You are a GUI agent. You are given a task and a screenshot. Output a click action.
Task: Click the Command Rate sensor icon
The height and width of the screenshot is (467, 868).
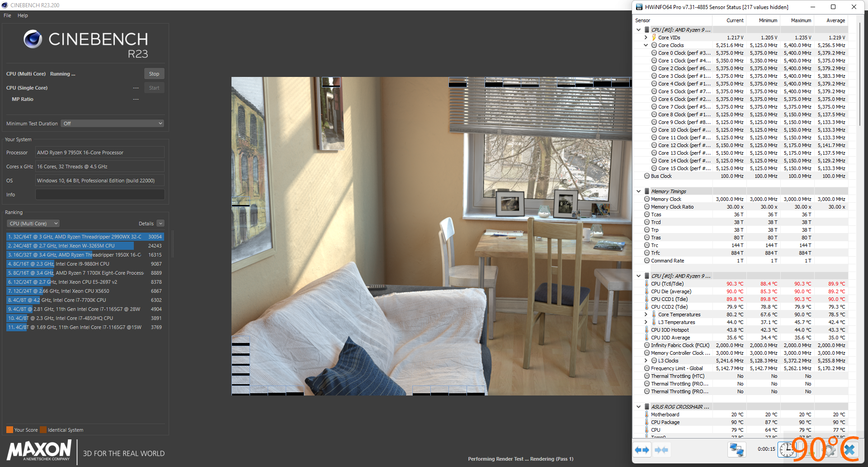[647, 261]
